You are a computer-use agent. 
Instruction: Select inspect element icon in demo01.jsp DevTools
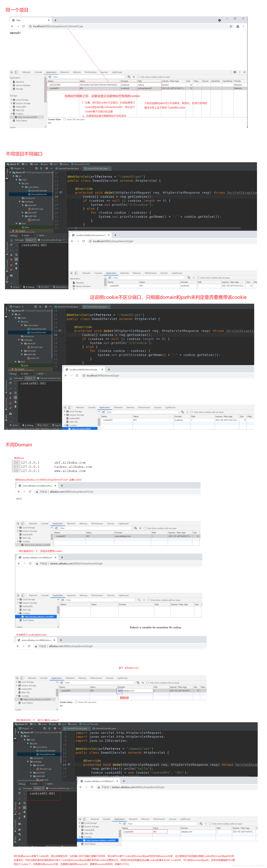(11, 72)
